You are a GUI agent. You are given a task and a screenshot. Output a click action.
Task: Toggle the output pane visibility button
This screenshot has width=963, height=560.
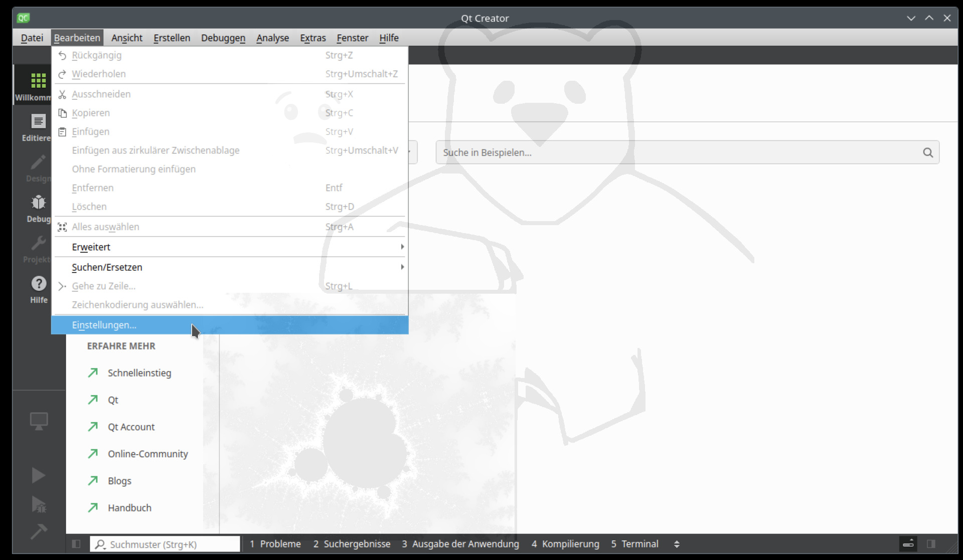pos(908,544)
